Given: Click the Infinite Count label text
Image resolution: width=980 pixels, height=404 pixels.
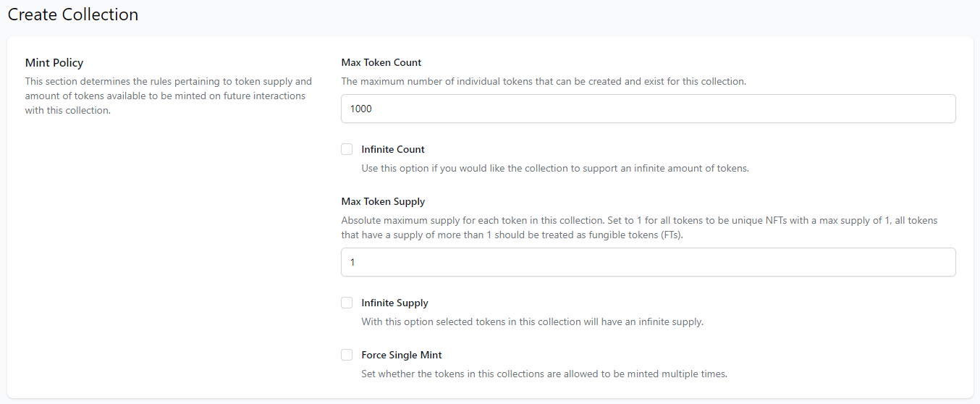Looking at the screenshot, I should [393, 149].
